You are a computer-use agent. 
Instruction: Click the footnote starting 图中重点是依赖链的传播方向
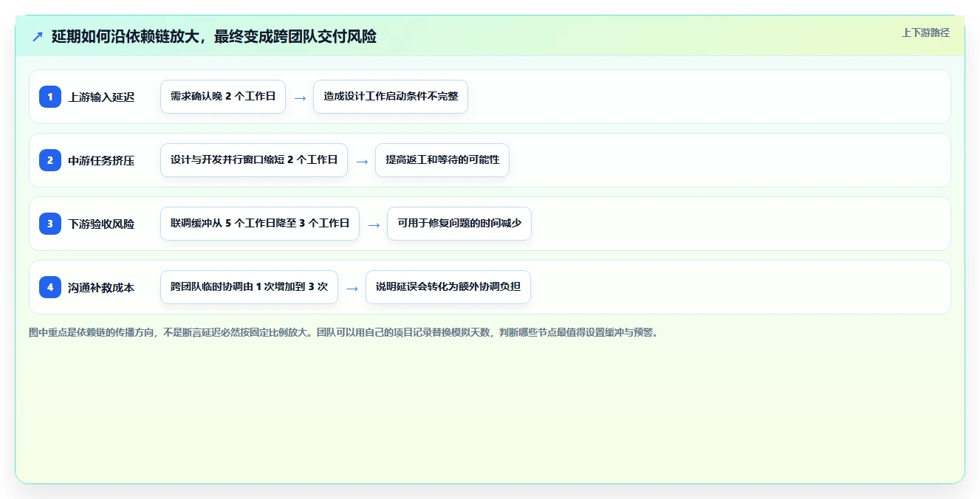[x=343, y=332]
